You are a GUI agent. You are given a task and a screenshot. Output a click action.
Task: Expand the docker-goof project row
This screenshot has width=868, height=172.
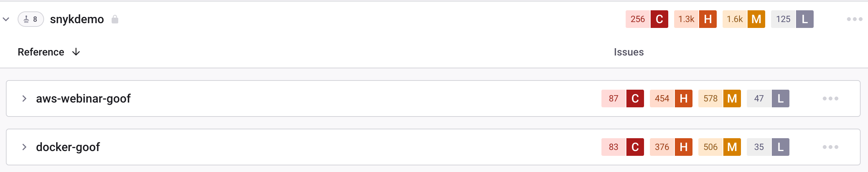point(24,147)
